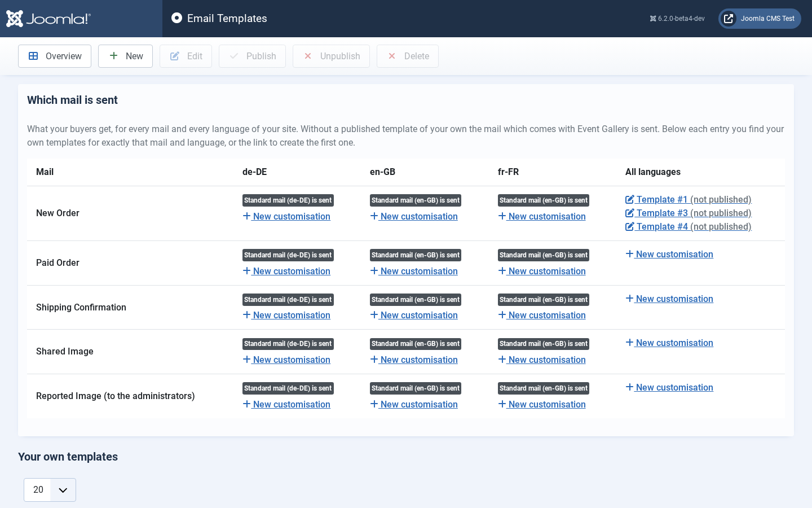
Task: Add Shared Image customisation for fr-FR
Action: pyautogui.click(x=542, y=360)
